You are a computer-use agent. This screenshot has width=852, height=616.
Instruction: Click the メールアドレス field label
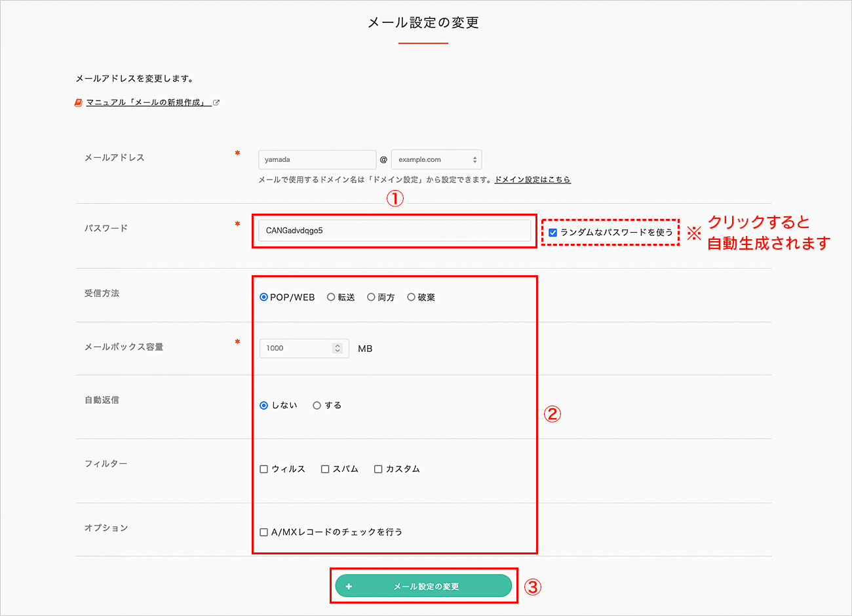(x=114, y=157)
